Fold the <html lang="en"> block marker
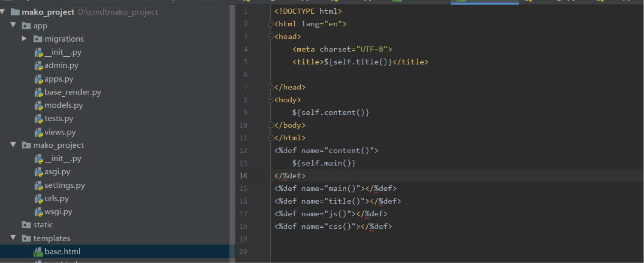 point(271,24)
